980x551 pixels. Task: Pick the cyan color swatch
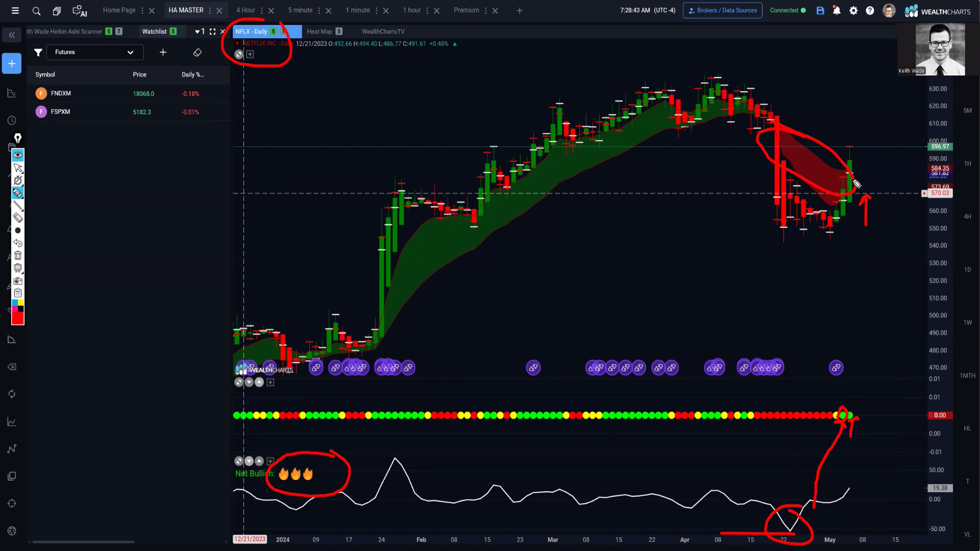pos(15,303)
